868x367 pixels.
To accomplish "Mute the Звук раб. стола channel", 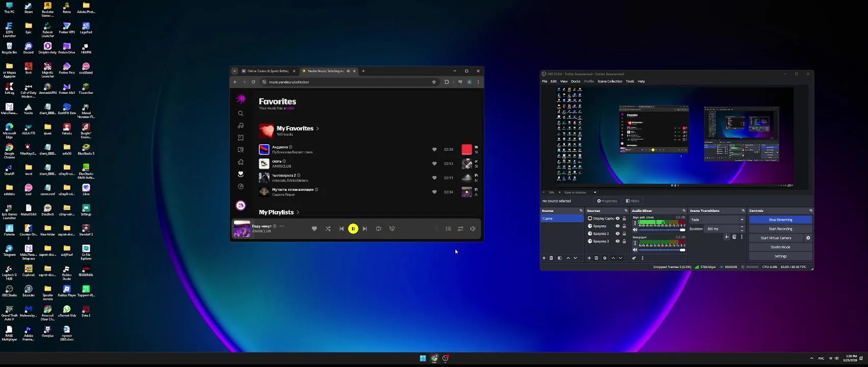I will pyautogui.click(x=635, y=230).
